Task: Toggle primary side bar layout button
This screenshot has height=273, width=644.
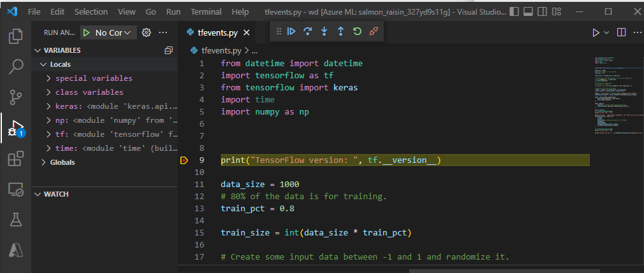Action: (x=514, y=12)
